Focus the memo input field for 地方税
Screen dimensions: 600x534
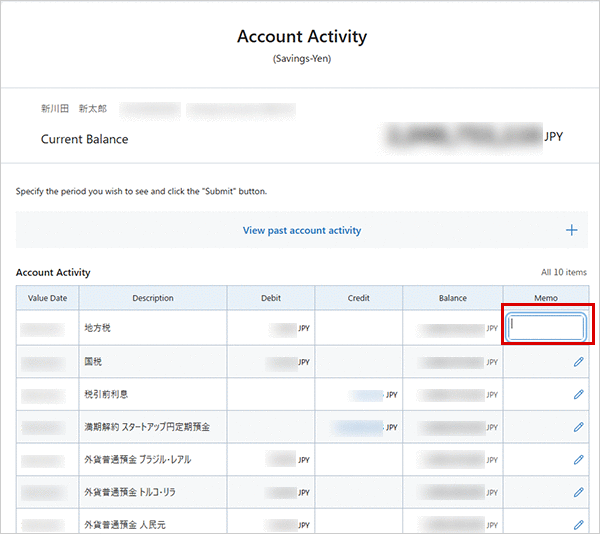click(x=546, y=327)
